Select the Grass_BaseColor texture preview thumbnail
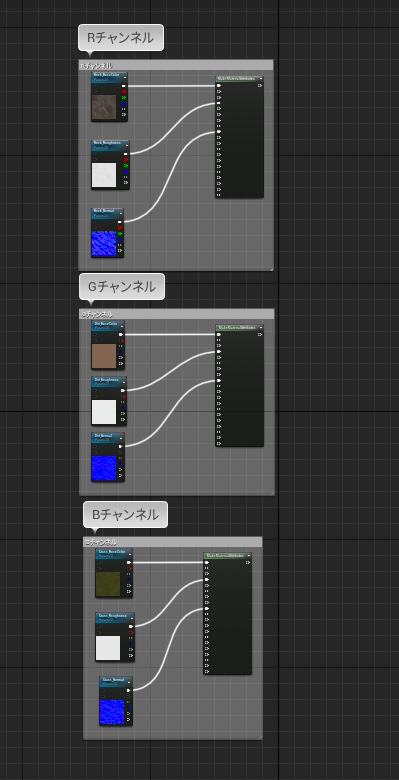 (108, 584)
